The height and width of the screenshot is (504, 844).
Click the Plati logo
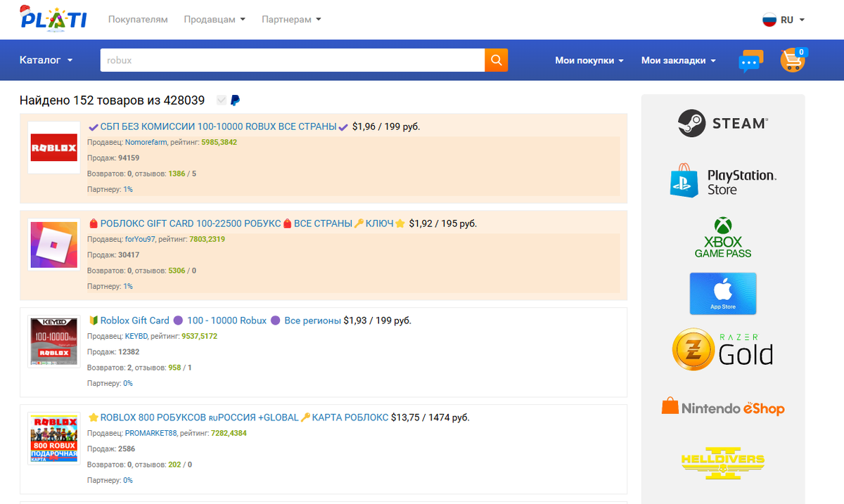click(x=53, y=18)
